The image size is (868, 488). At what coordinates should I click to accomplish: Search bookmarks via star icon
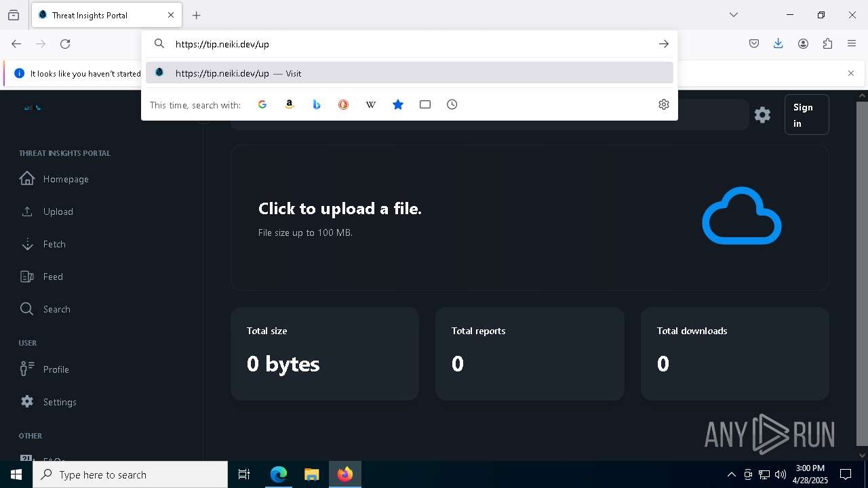398,104
